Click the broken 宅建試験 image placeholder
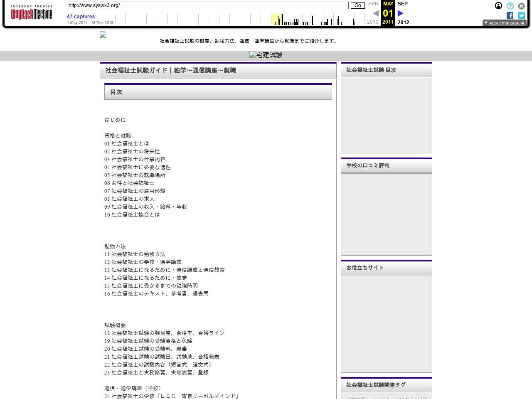Viewport: 532px width, 399px height. (x=266, y=54)
